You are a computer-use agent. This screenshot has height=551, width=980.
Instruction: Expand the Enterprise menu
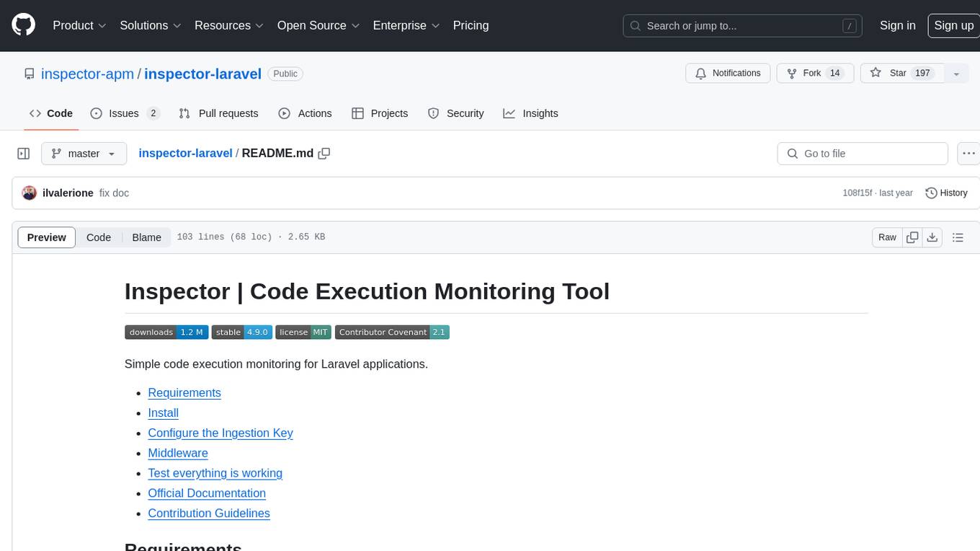tap(406, 25)
